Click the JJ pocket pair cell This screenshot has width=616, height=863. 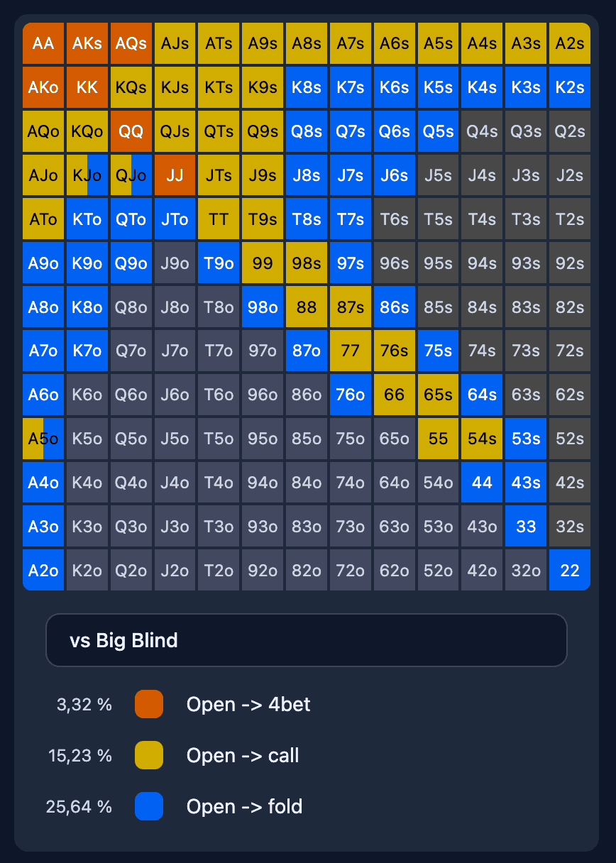point(175,175)
